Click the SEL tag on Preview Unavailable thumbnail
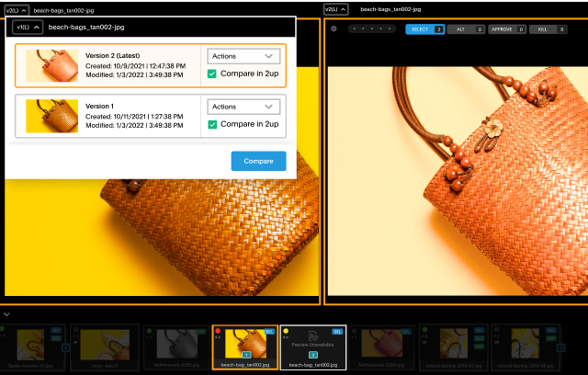 click(337, 332)
